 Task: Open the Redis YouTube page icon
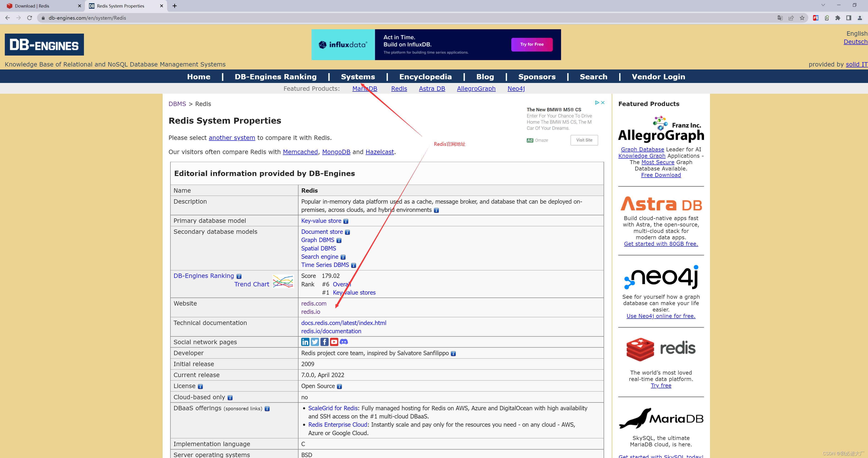(x=334, y=342)
